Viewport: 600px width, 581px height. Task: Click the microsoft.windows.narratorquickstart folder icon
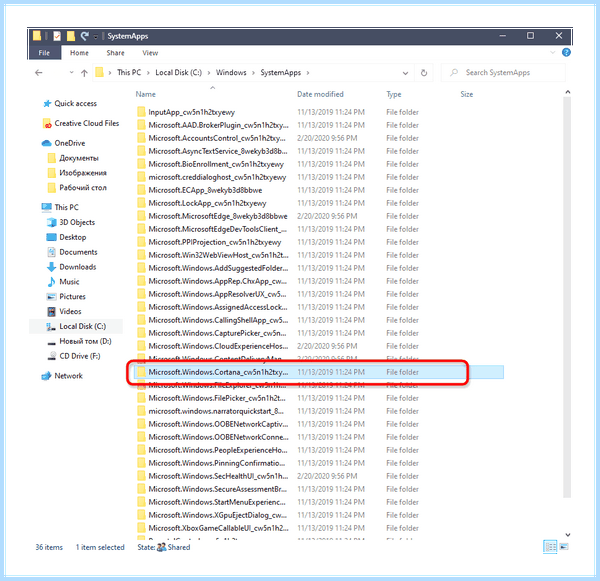[142, 411]
